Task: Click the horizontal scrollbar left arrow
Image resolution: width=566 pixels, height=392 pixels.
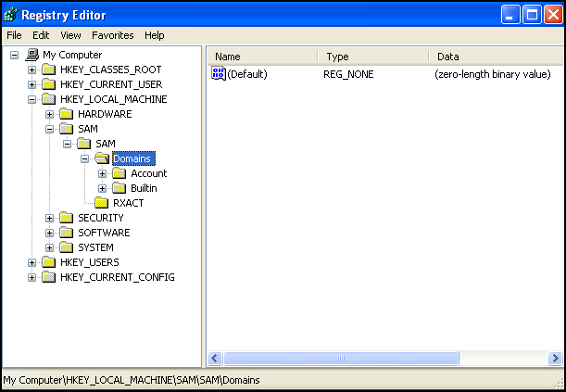Action: 215,358
